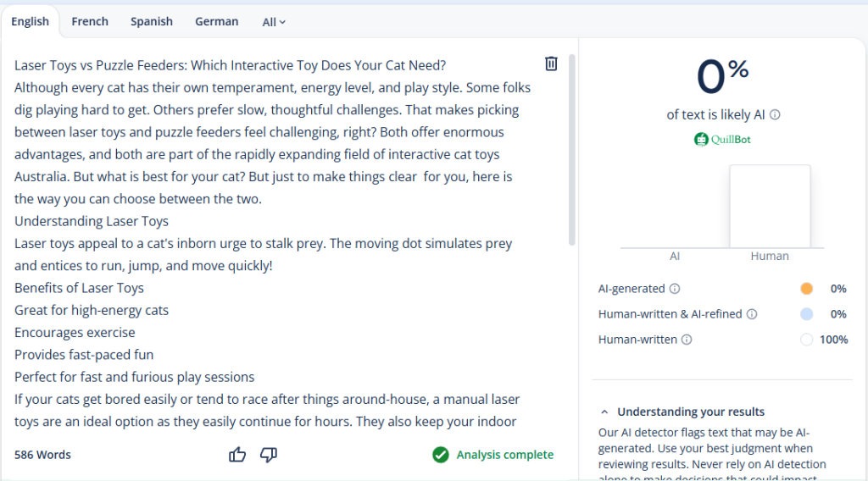Switch to the French tab
Viewport: 868px width, 481px height.
click(90, 22)
